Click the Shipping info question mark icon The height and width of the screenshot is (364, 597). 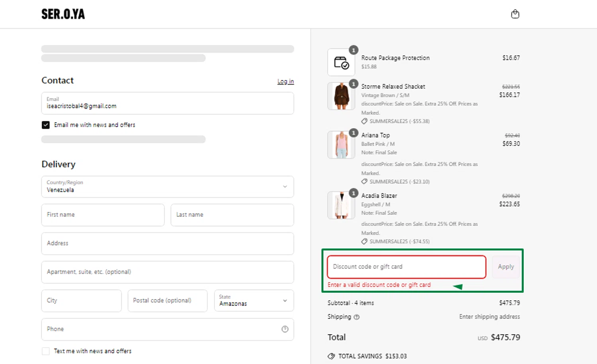[357, 317]
